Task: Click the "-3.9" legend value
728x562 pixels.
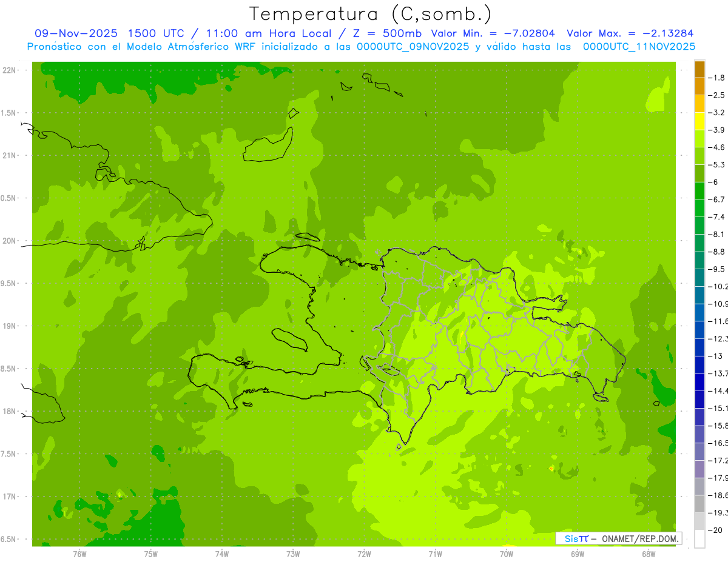Action: (x=716, y=130)
